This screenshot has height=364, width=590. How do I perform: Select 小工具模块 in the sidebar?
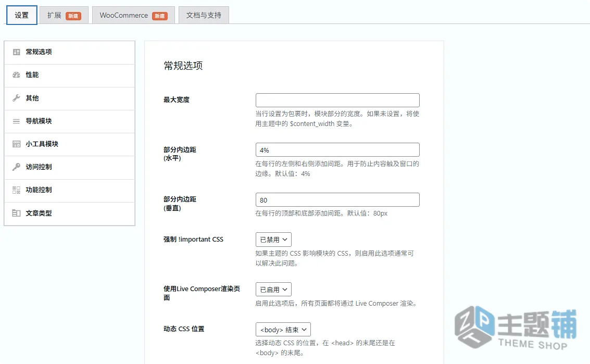point(70,145)
